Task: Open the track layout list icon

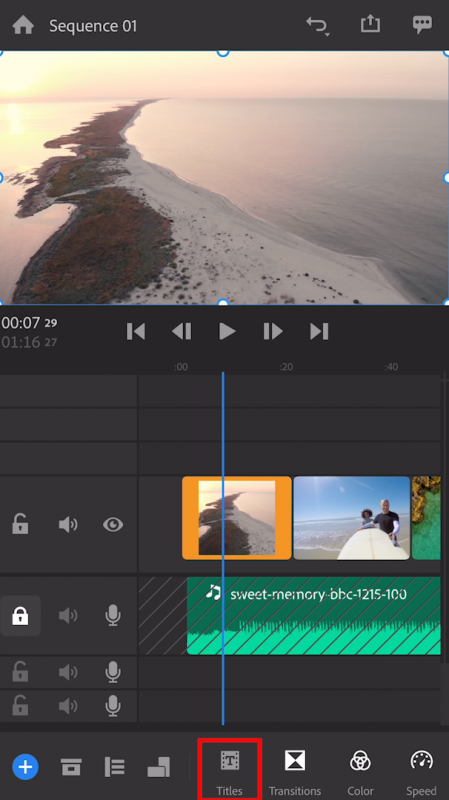Action: tap(115, 767)
